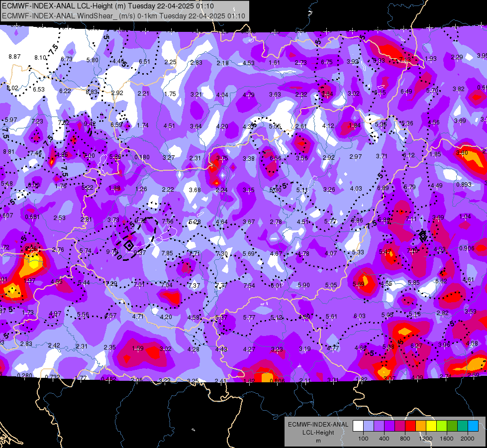Click the map value 1.75

(x=170, y=94)
